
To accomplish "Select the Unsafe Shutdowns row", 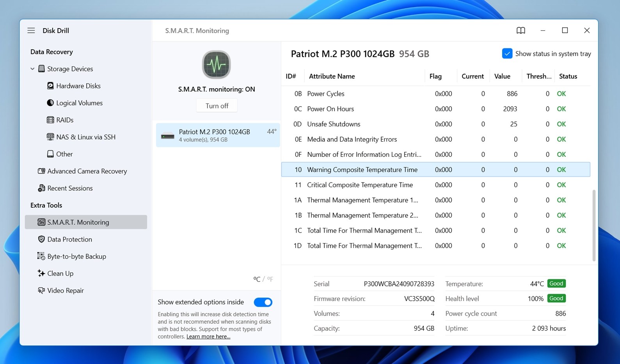I will [436, 124].
